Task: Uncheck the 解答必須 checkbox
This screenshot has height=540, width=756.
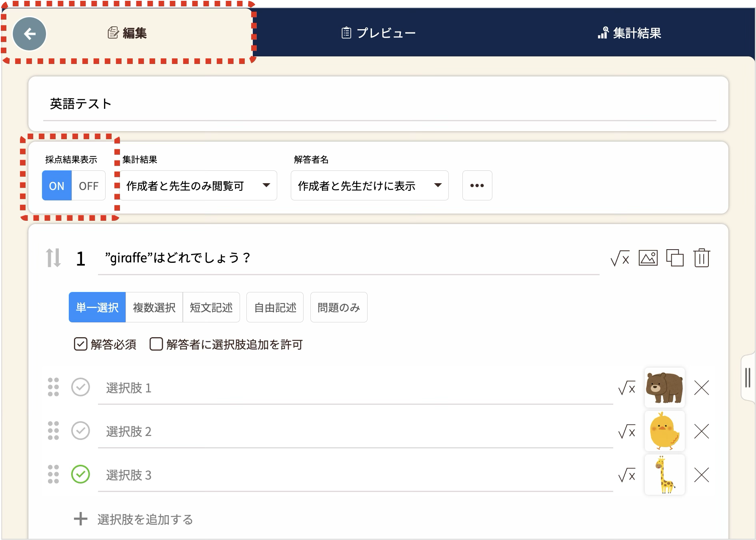Action: [x=80, y=344]
